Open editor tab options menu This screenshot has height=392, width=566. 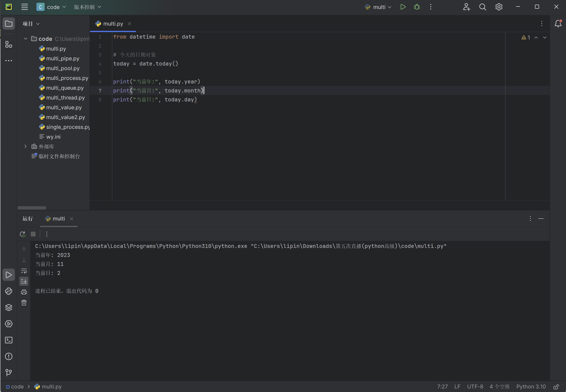pyautogui.click(x=542, y=24)
